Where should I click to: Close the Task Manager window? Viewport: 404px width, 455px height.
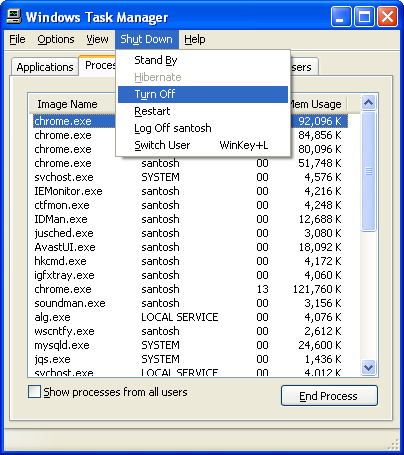click(387, 17)
